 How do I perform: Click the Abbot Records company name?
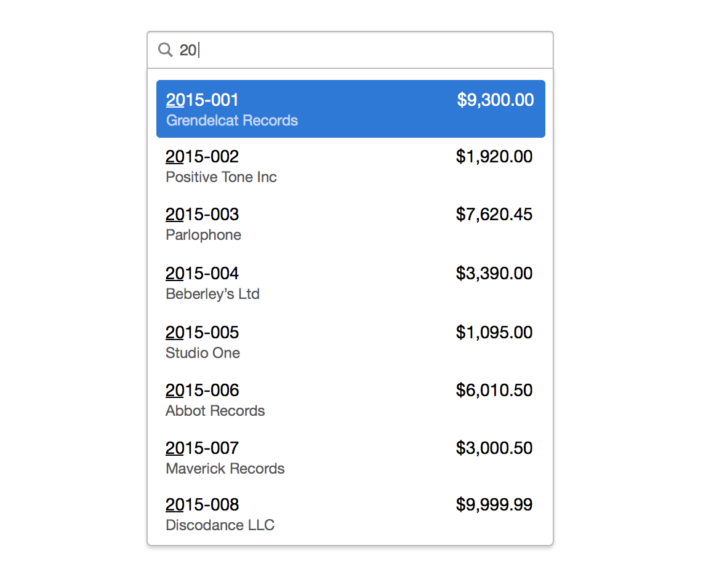coord(215,411)
